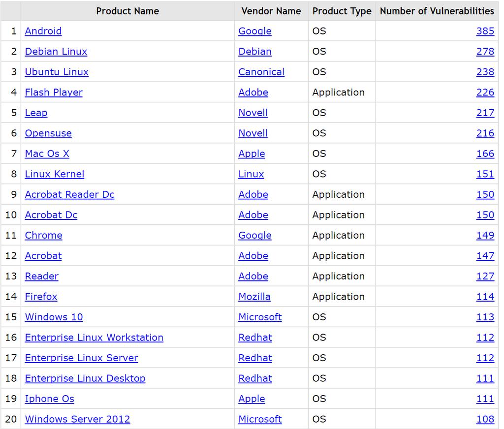
Task: Click the Google vendor link in the Android row
Action: click(255, 31)
